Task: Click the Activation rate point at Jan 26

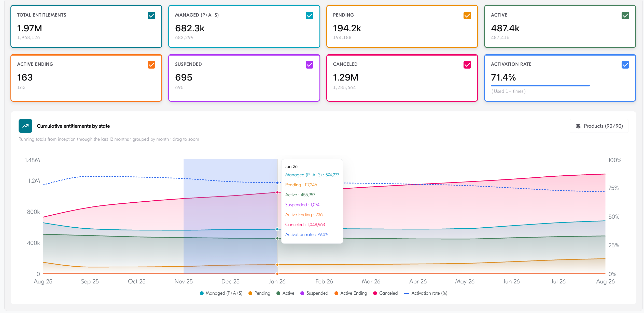Action: [277, 183]
